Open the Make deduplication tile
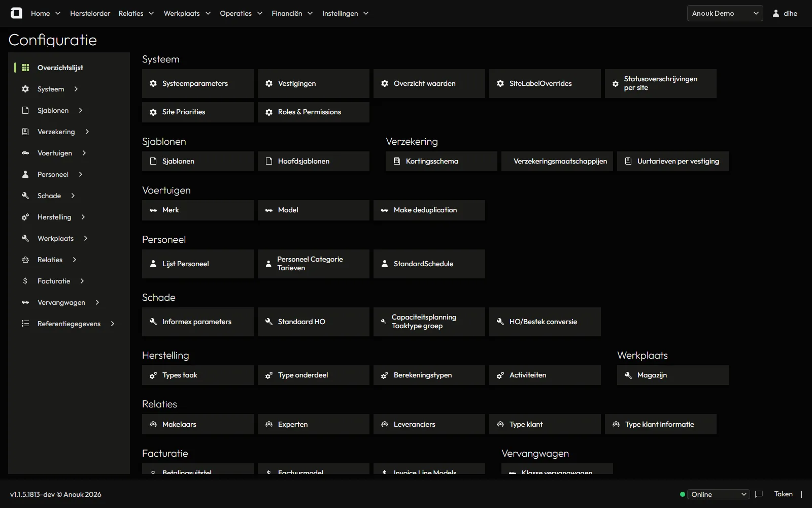This screenshot has width=812, height=508. tap(429, 210)
